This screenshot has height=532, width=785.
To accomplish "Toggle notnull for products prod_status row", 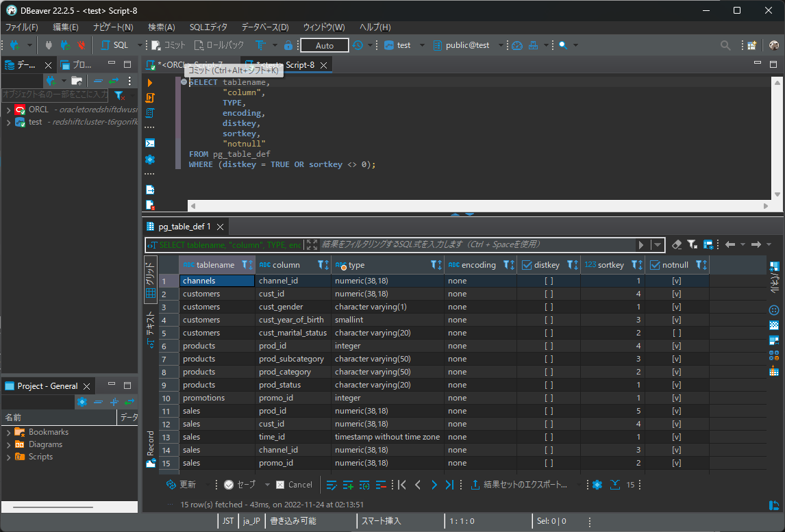I will click(x=676, y=385).
